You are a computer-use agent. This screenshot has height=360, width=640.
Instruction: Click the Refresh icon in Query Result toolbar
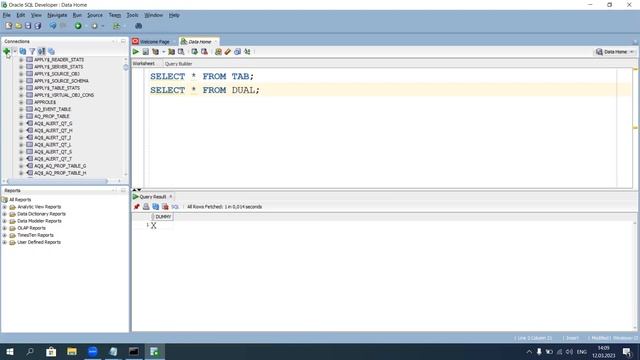pos(156,207)
